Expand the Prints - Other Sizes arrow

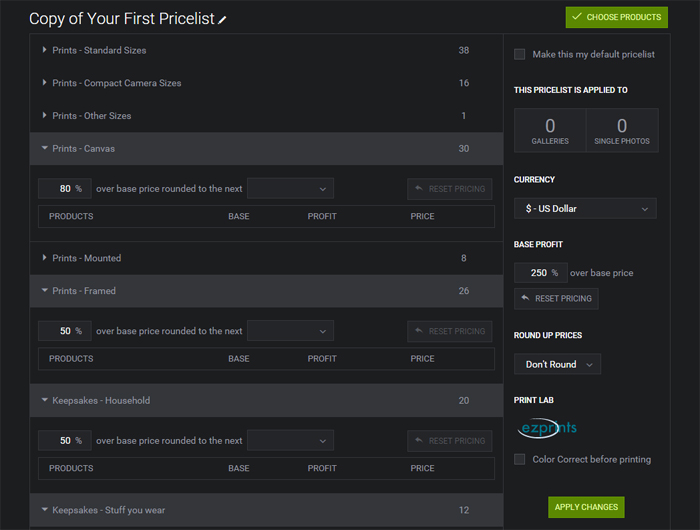coord(44,115)
